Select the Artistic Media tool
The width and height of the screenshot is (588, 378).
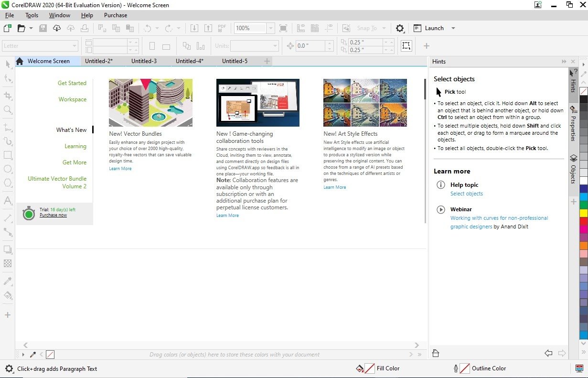(8, 141)
